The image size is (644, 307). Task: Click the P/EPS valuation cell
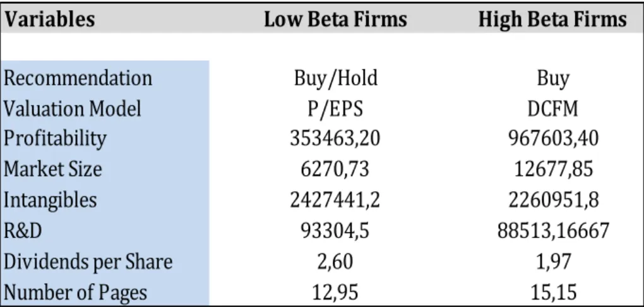click(335, 109)
